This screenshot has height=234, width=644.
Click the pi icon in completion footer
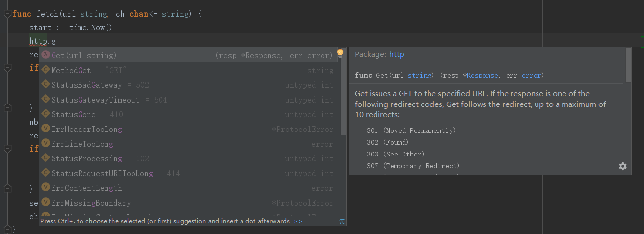coord(342,221)
